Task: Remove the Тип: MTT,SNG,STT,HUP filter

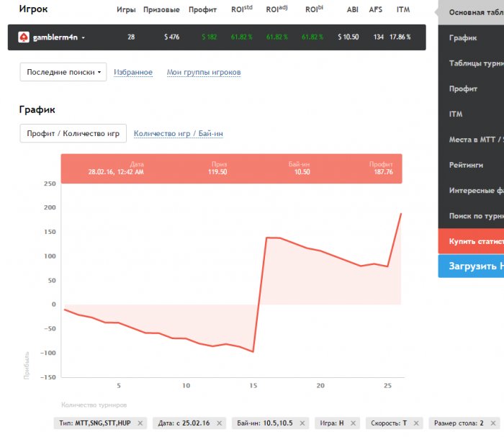Action: point(140,423)
